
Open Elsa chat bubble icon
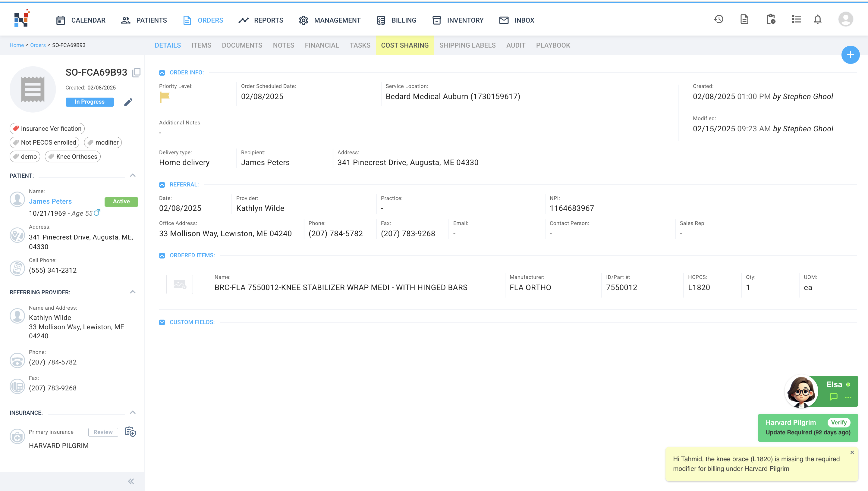click(833, 397)
